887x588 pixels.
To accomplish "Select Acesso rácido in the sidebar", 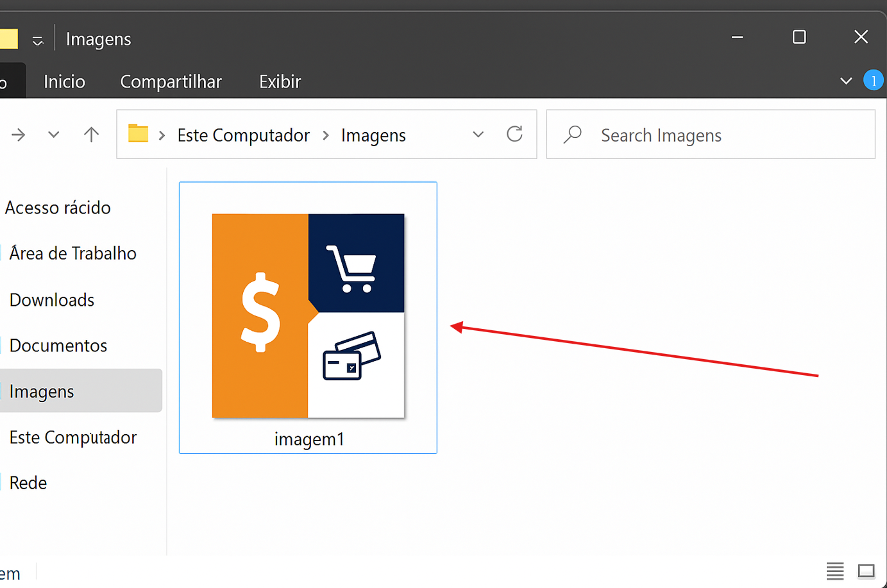I will [x=58, y=208].
